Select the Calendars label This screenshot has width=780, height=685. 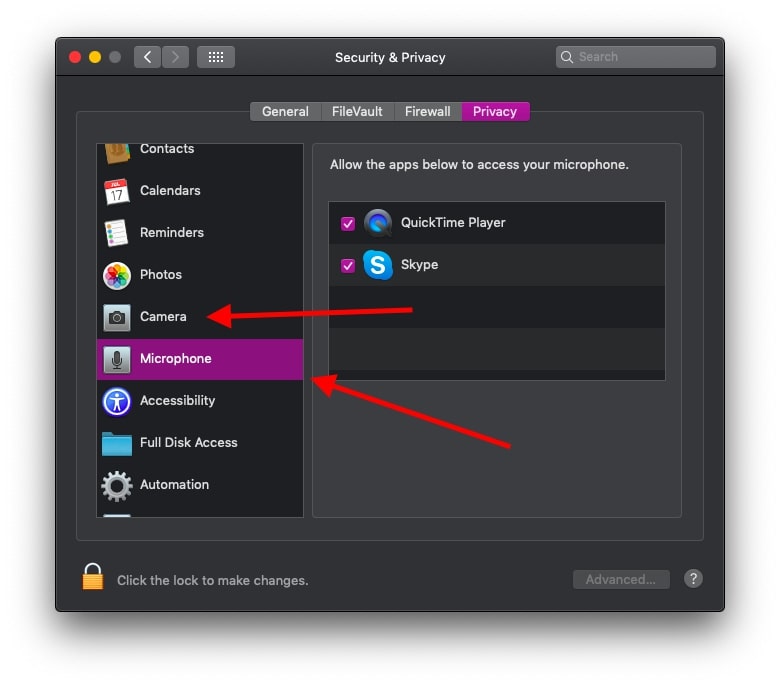tap(170, 191)
